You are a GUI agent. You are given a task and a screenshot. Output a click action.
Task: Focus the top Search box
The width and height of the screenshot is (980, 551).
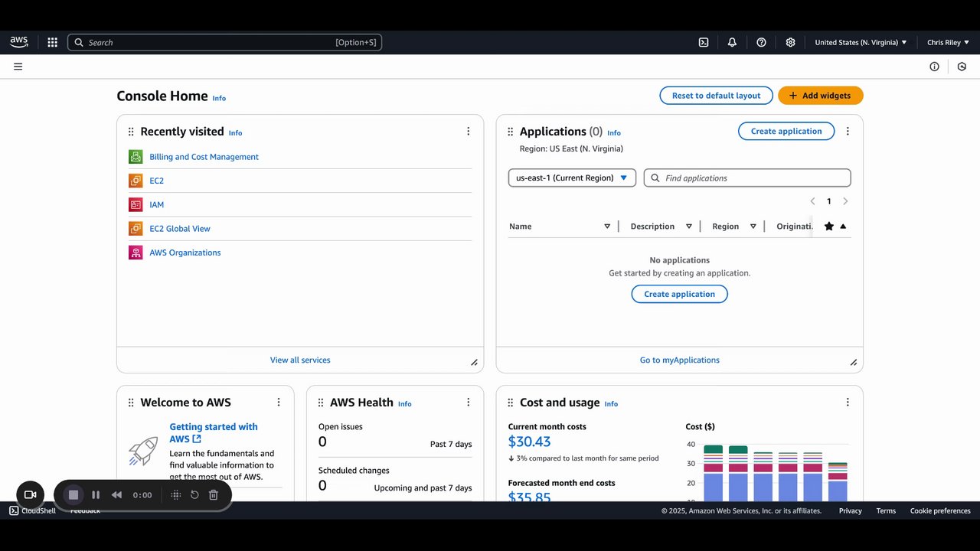pos(225,43)
